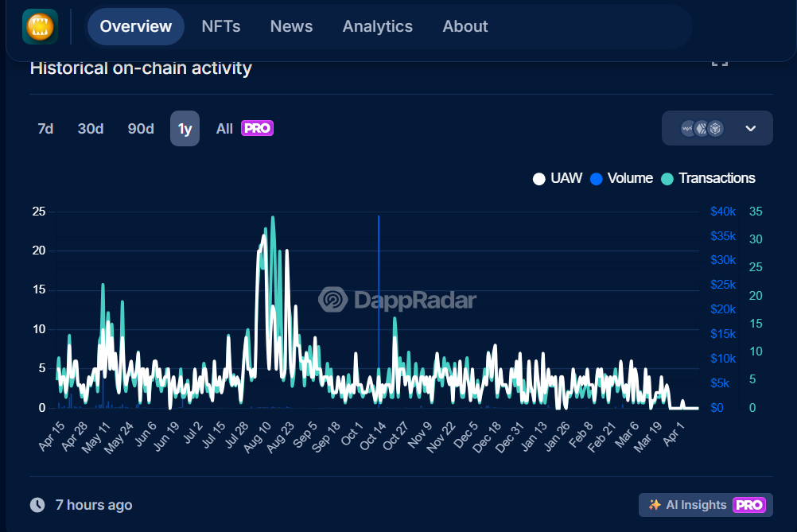Click the sparkle icon on AI Insights

655,505
